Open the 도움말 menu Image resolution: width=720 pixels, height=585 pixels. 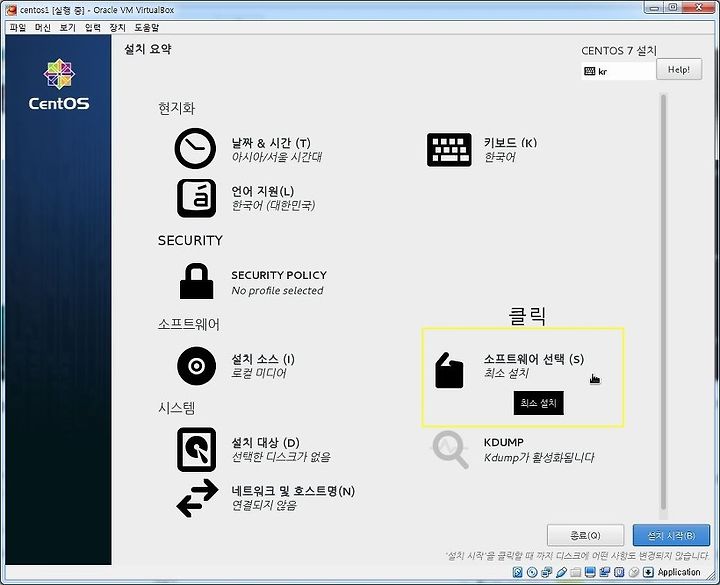point(146,28)
